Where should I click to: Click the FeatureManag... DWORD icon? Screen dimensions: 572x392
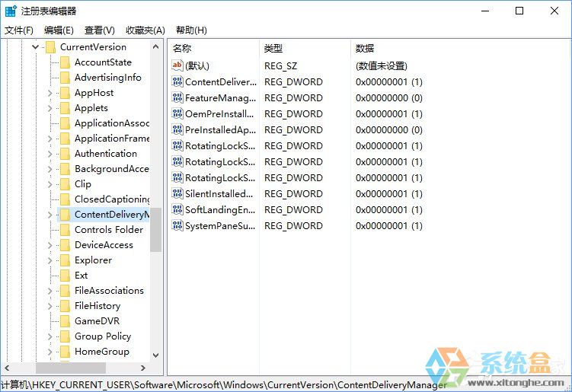177,97
